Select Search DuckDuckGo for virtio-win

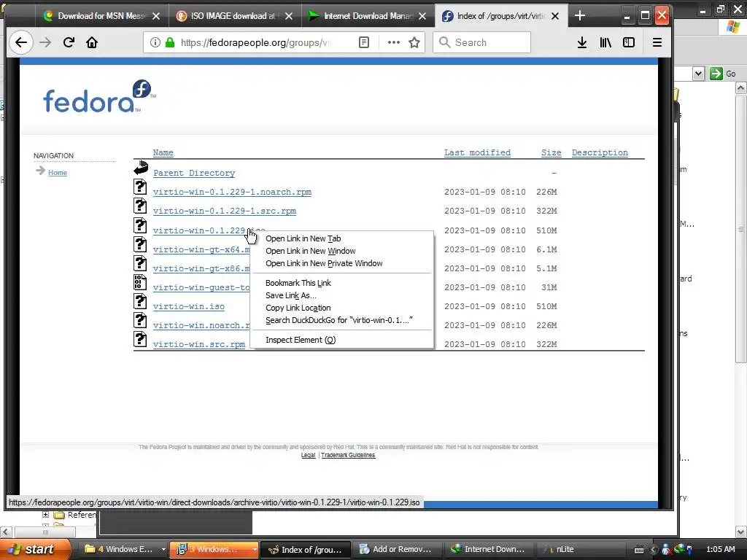click(341, 320)
